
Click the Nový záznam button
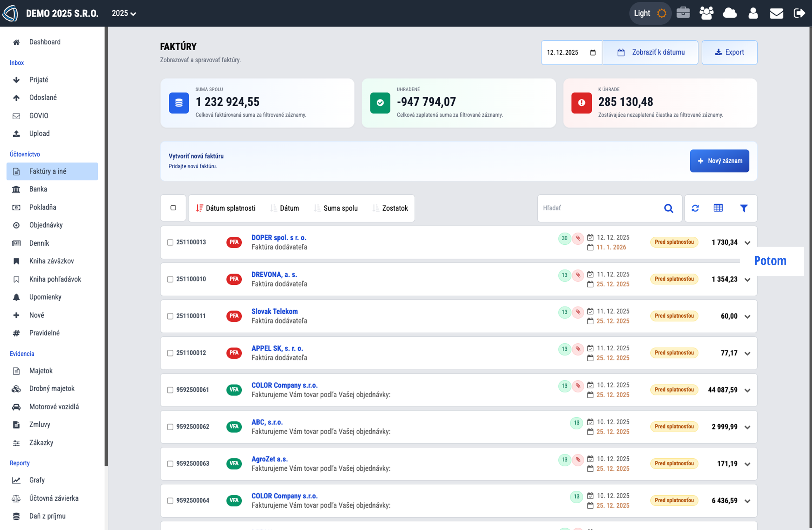[719, 161]
